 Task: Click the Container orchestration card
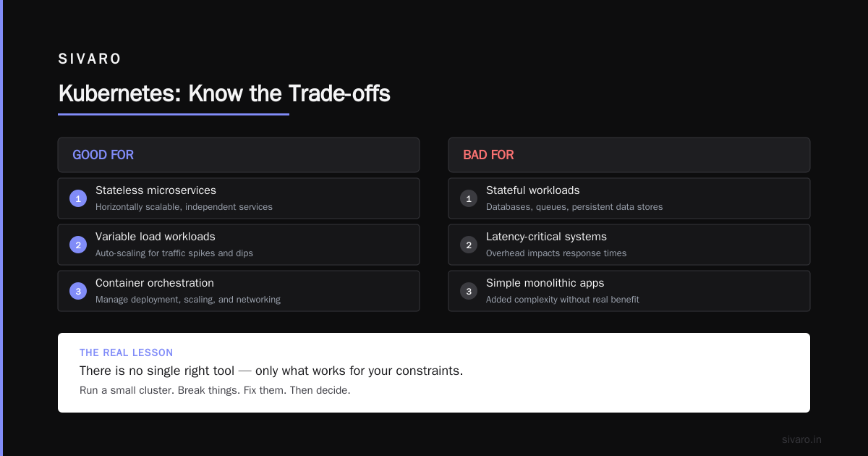point(239,291)
